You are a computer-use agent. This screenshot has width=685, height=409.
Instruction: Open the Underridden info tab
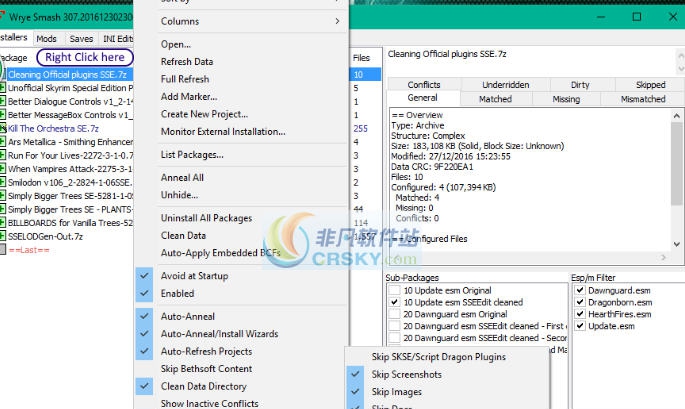[x=505, y=84]
